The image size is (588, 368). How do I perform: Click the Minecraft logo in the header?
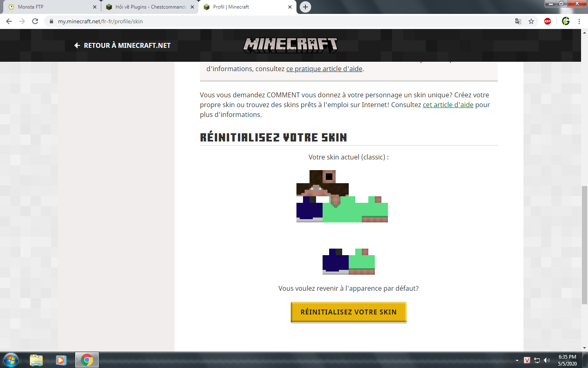click(x=291, y=45)
